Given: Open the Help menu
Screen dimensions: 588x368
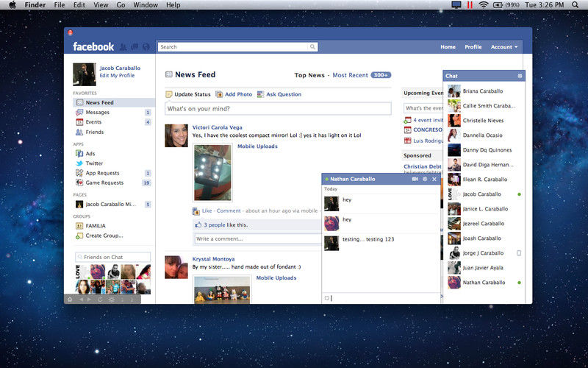Looking at the screenshot, I should point(173,5).
